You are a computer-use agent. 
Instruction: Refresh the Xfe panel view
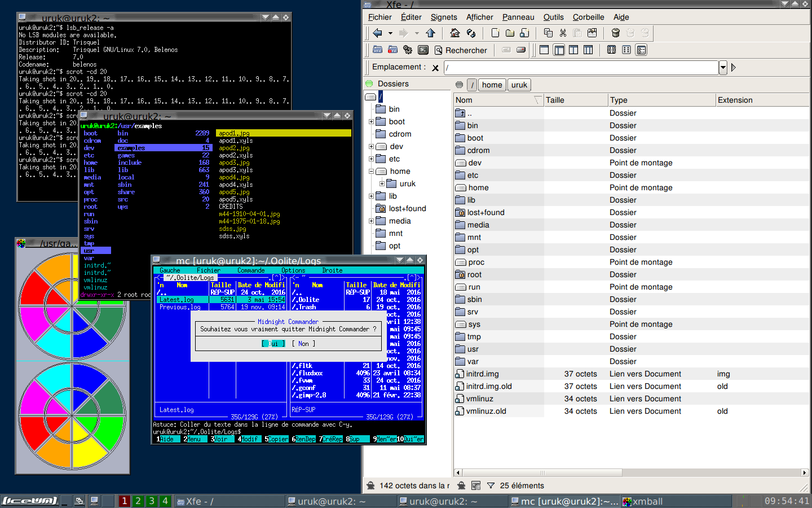471,33
